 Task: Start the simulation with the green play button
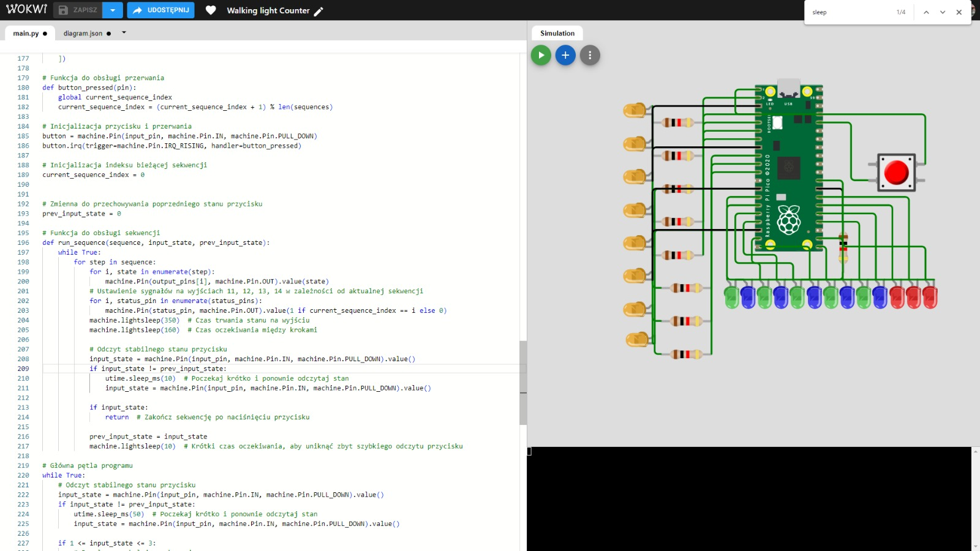(x=541, y=55)
